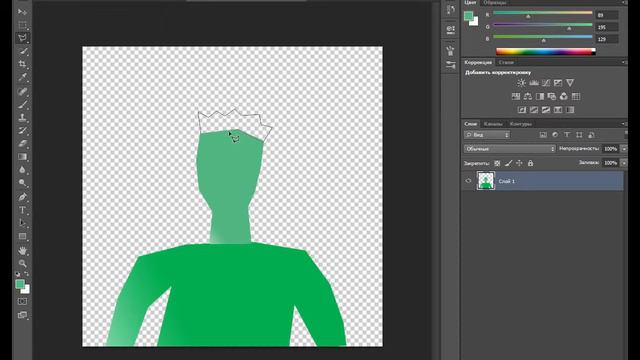Add a Levels adjustment
The width and height of the screenshot is (640, 360).
pyautogui.click(x=533, y=83)
